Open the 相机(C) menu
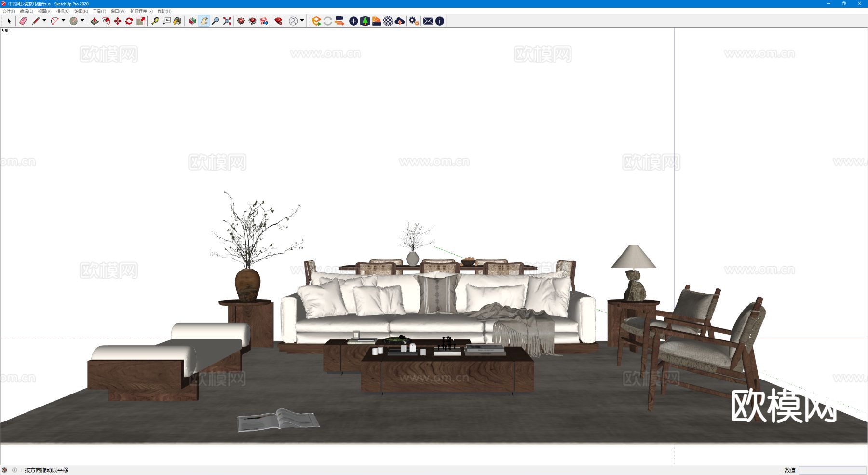The image size is (868, 475). click(x=63, y=11)
